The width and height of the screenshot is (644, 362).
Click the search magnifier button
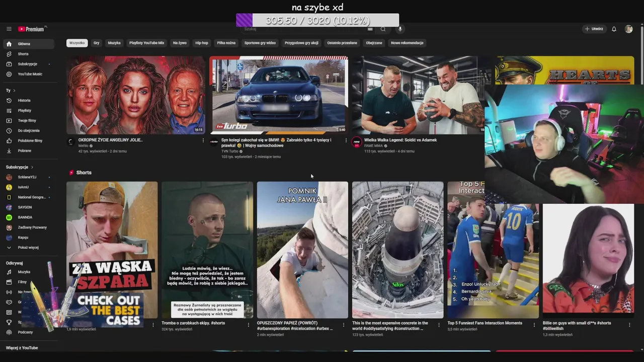coord(383,29)
